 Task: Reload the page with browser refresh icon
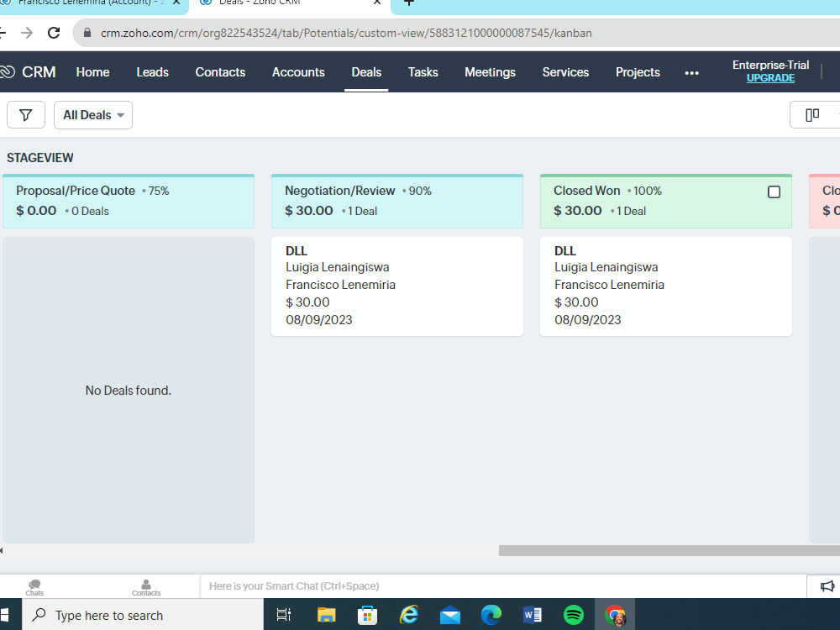coord(54,33)
